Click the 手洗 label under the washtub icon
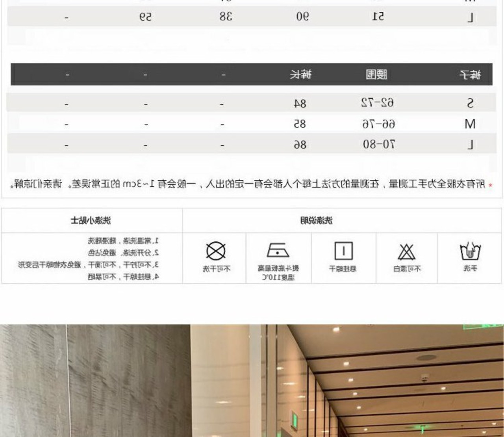This screenshot has height=437, width=504. coord(470,268)
